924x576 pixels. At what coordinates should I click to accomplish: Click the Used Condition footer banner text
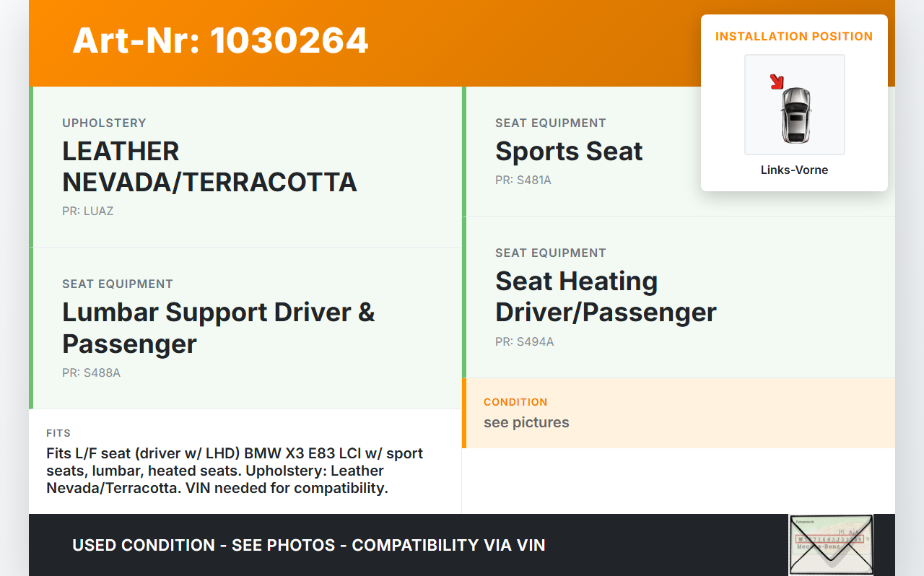coord(308,545)
